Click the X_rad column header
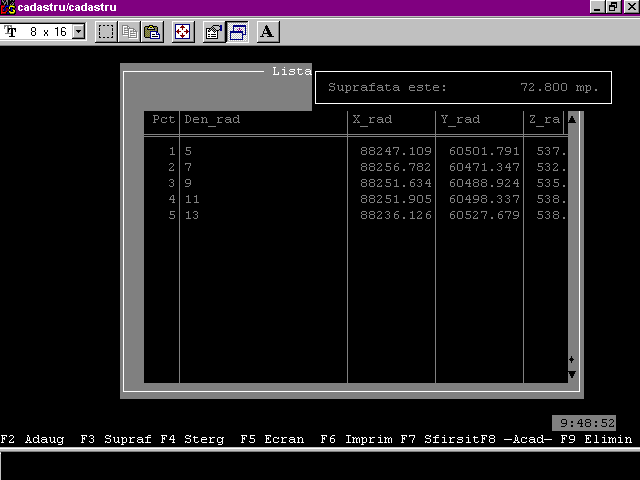Image resolution: width=640 pixels, height=480 pixels. (373, 120)
